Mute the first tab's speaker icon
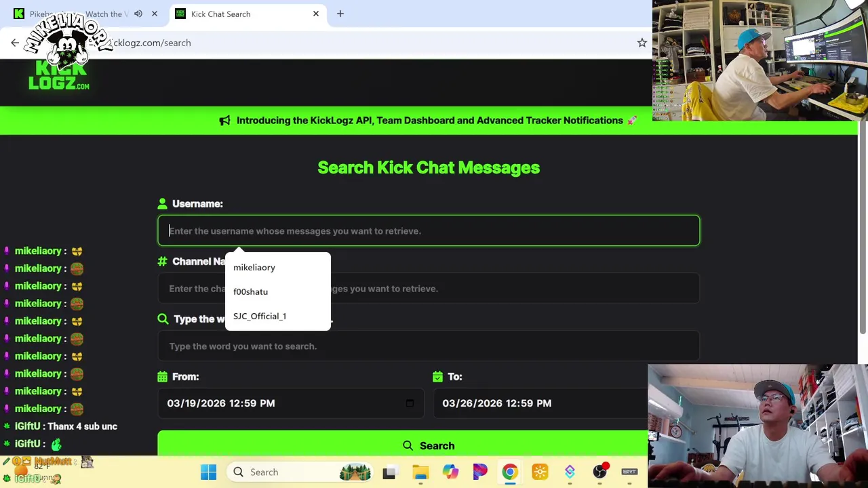The image size is (868, 488). coord(138,14)
